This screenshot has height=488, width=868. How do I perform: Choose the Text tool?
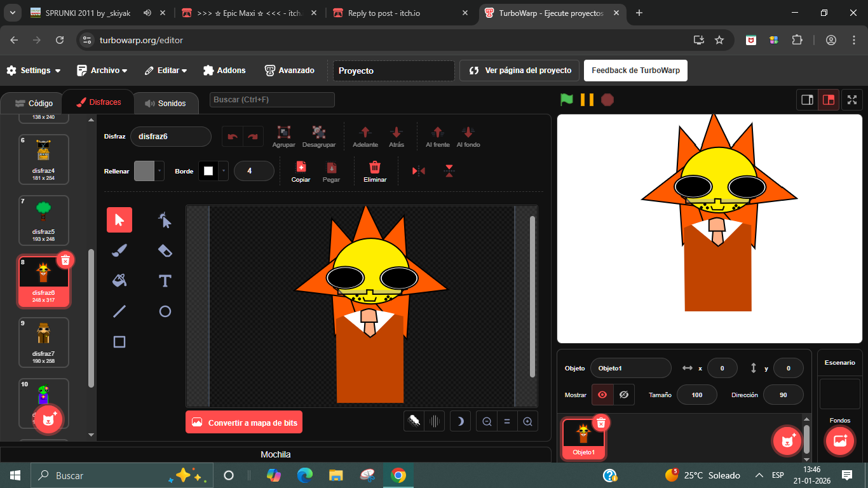(165, 281)
